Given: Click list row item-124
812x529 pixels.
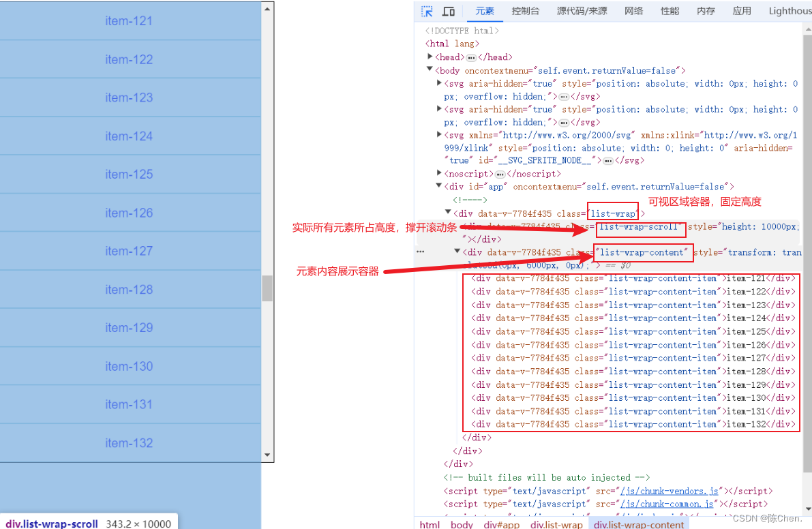Looking at the screenshot, I should click(130, 136).
